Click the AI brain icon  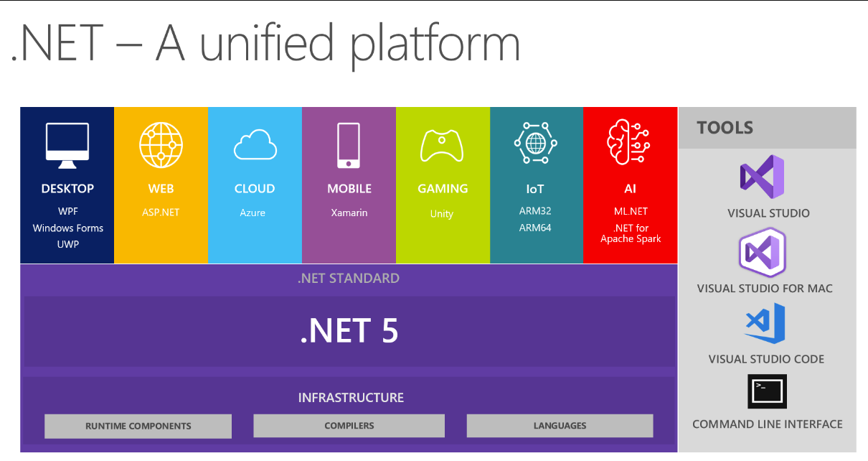pyautogui.click(x=628, y=142)
